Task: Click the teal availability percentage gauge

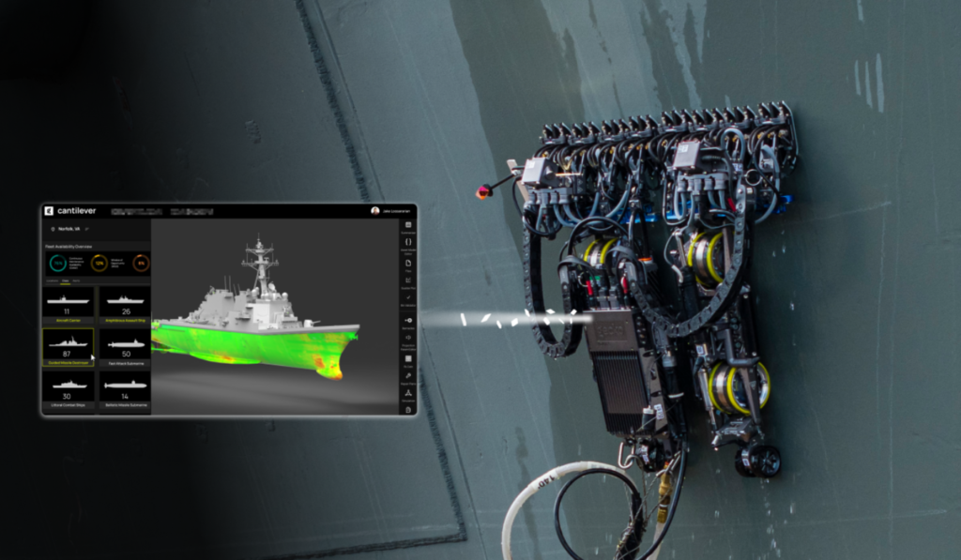Action: tap(57, 263)
